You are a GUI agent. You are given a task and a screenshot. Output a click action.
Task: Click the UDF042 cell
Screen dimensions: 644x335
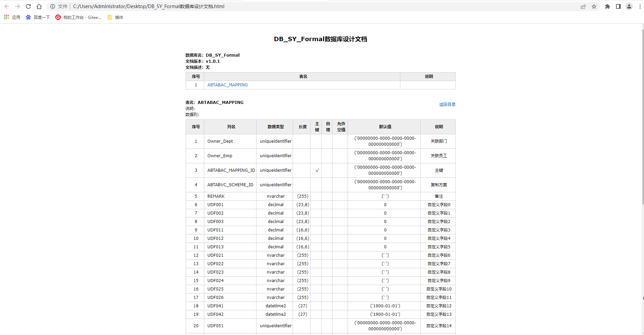[230, 314]
